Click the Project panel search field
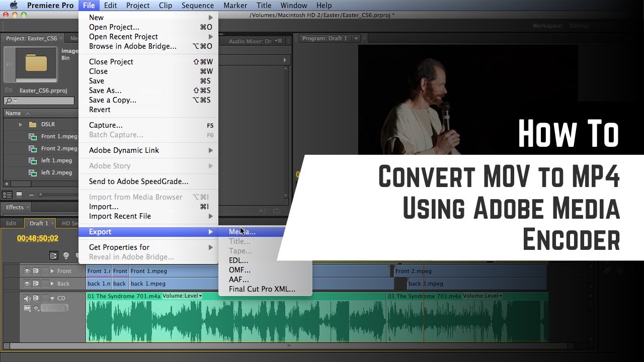 (39, 101)
